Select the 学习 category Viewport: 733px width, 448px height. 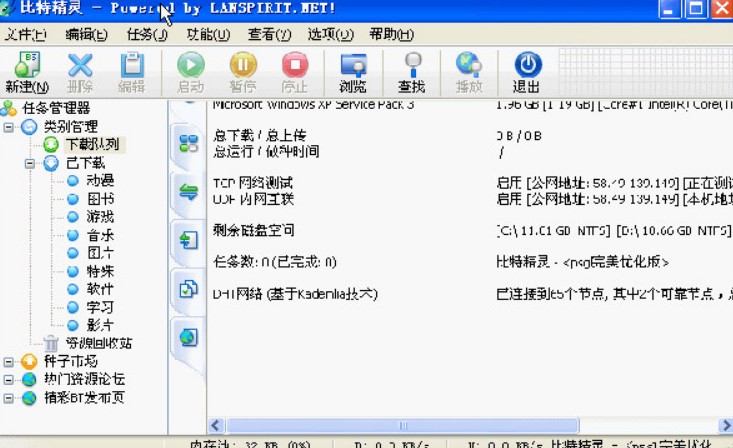100,307
